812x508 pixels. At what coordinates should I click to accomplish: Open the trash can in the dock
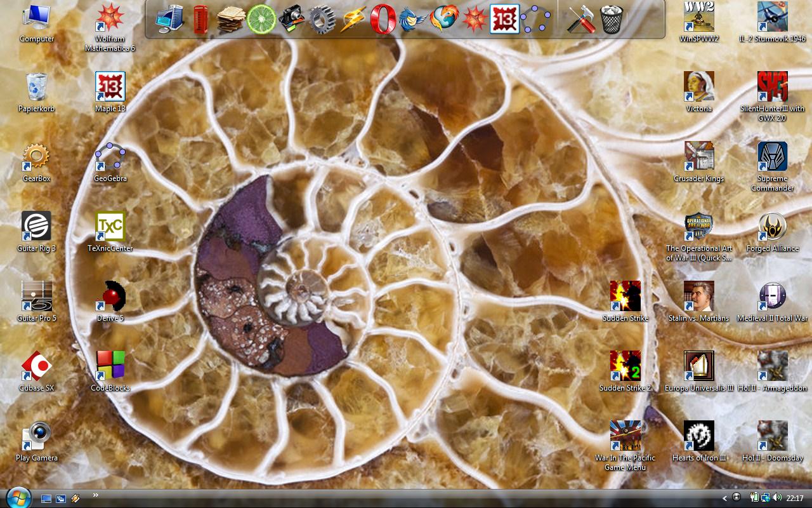pyautogui.click(x=611, y=19)
